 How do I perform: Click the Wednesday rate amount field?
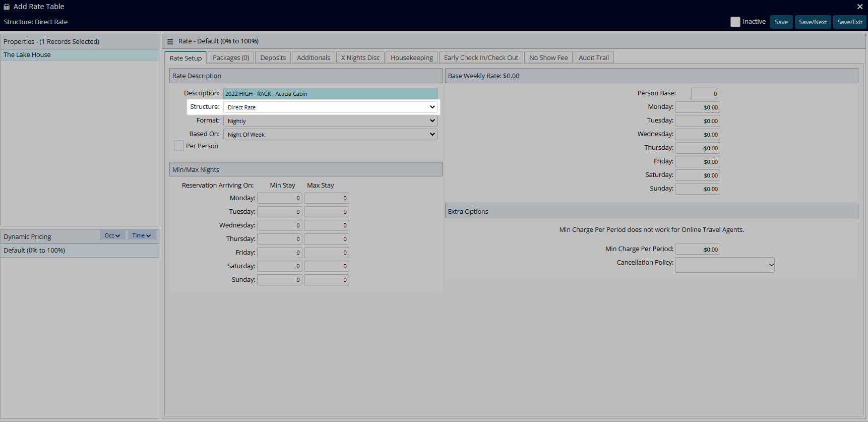pyautogui.click(x=698, y=134)
